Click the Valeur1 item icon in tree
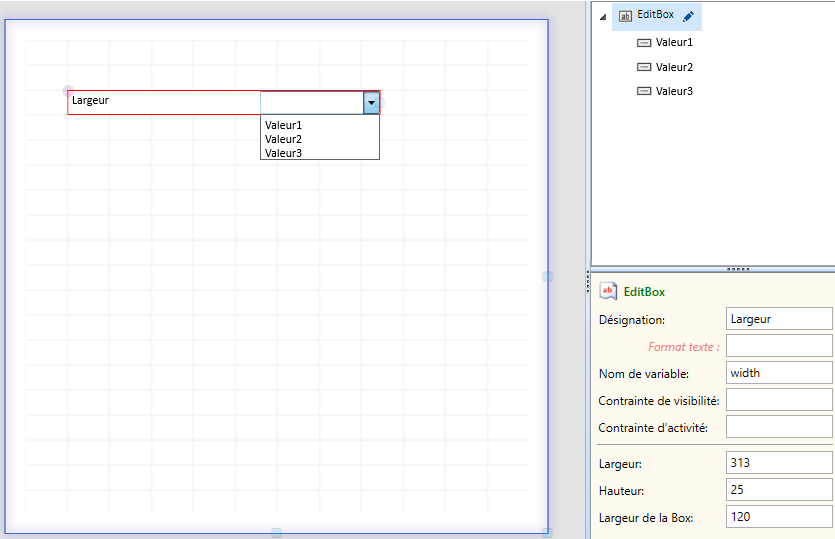The width and height of the screenshot is (835, 539). 644,43
